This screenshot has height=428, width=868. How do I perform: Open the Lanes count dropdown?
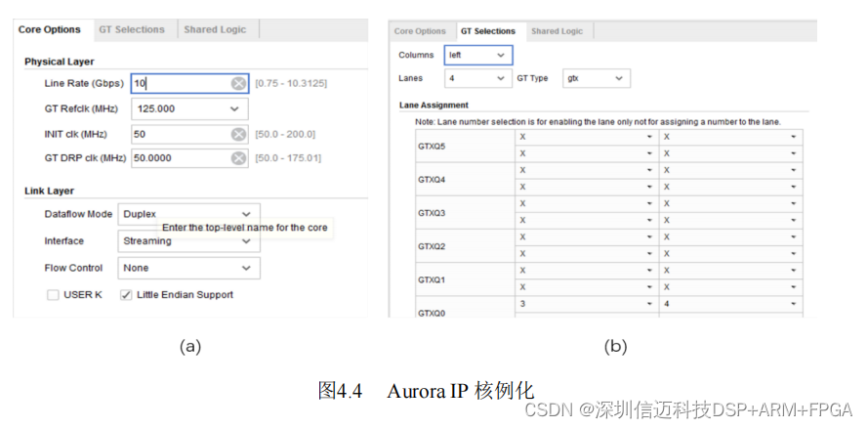pyautogui.click(x=477, y=78)
